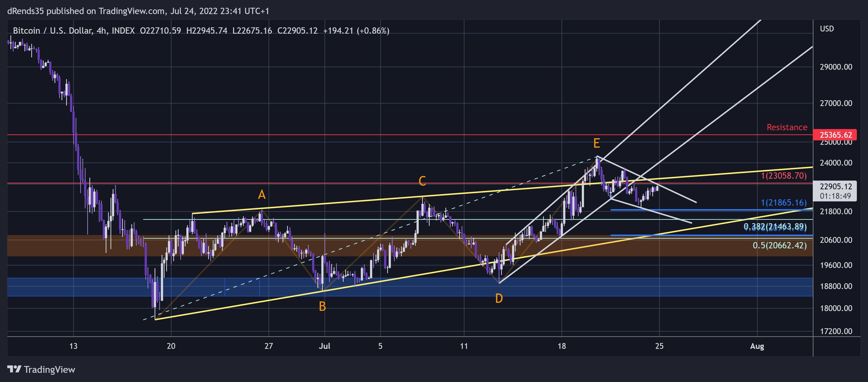Screen dimensions: 868x382
Task: Click the red Resistance label
Action: 787,127
